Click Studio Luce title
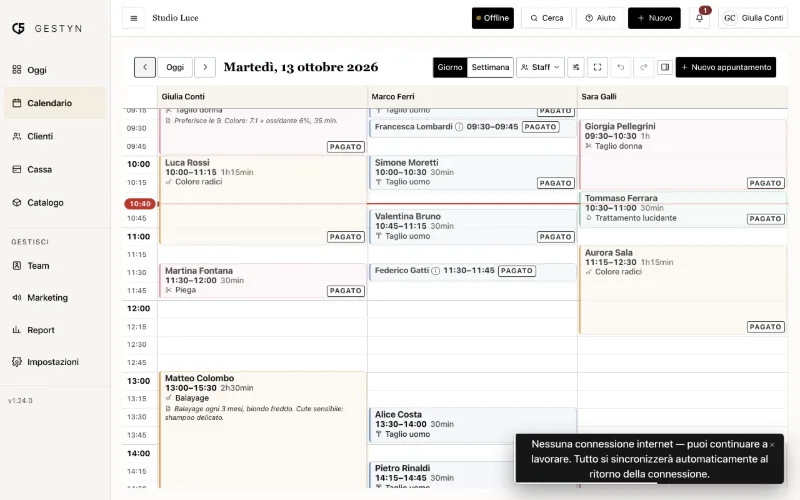 (x=175, y=18)
